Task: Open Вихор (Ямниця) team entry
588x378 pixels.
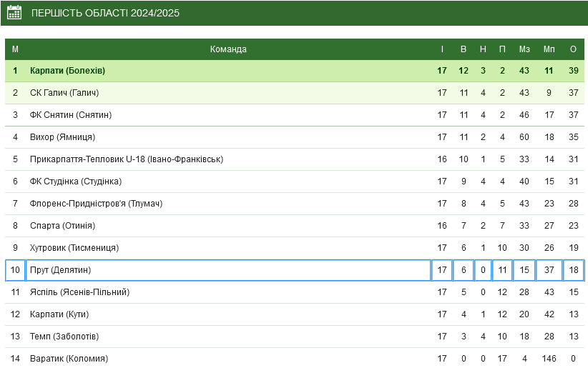Action: click(63, 137)
